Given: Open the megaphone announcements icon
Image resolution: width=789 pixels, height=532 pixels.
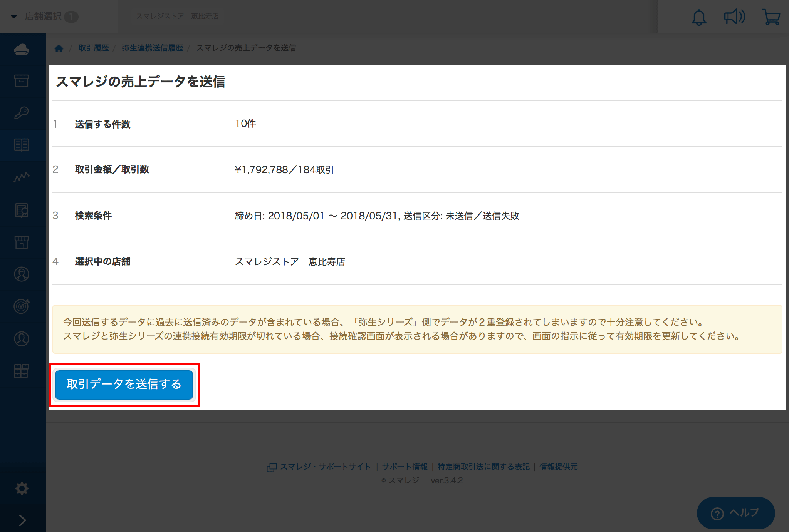Looking at the screenshot, I should pos(734,17).
